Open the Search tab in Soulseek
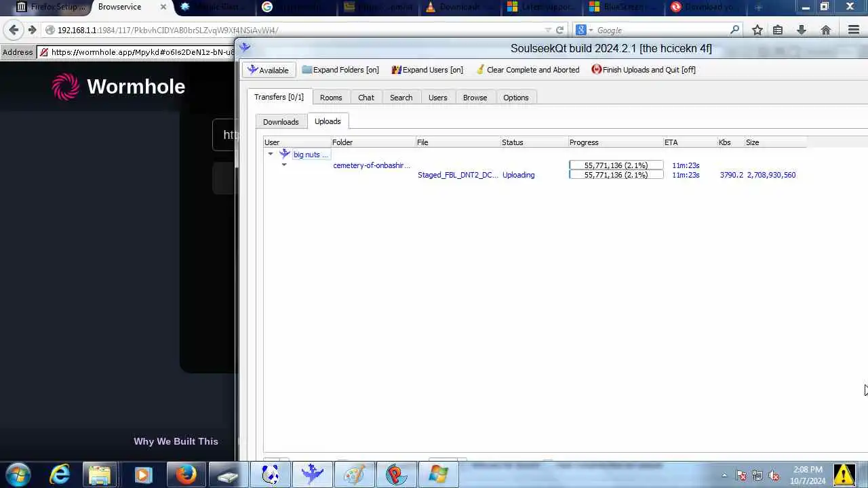 coord(401,98)
